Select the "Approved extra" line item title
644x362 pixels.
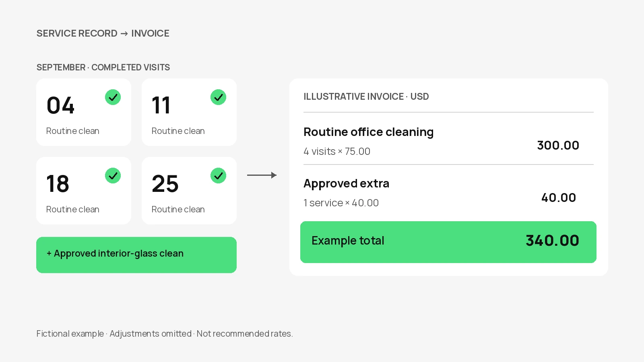347,183
